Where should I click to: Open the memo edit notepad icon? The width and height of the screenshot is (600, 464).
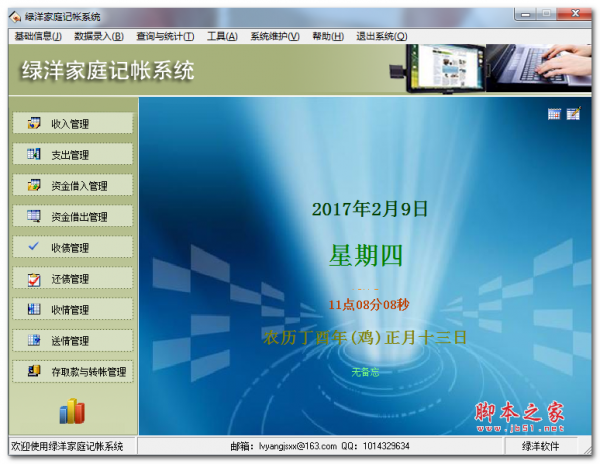click(x=573, y=114)
